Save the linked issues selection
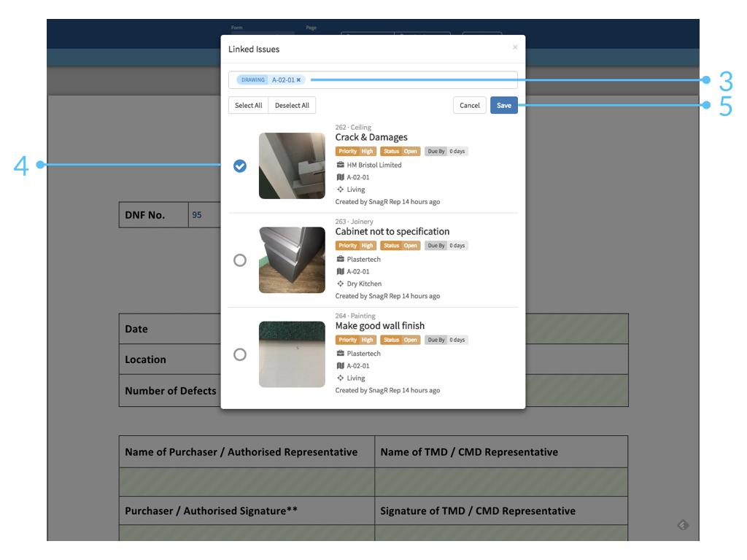747x560 pixels. [x=503, y=105]
